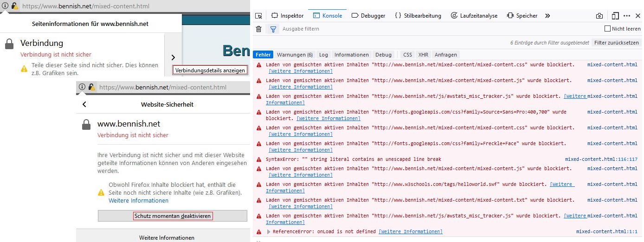
Task: Toggle the Warnungen (6) filter
Action: pyautogui.click(x=295, y=55)
